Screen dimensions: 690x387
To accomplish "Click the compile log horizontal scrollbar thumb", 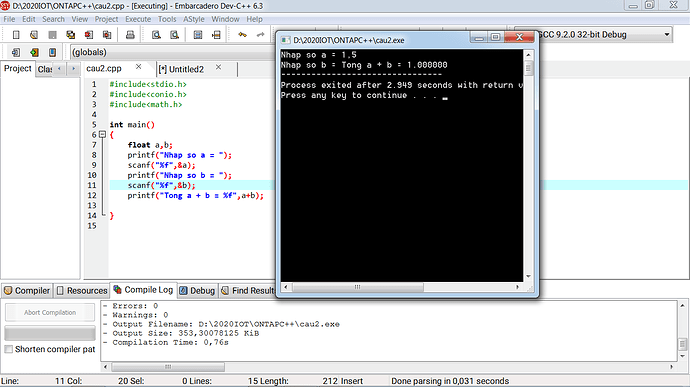I will pos(168,367).
